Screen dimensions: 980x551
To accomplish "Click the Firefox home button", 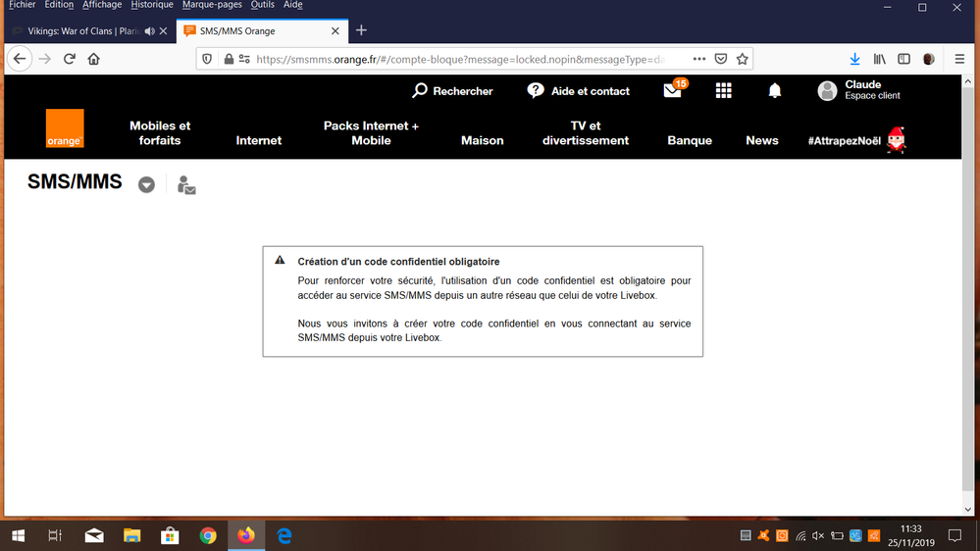I will (x=94, y=59).
